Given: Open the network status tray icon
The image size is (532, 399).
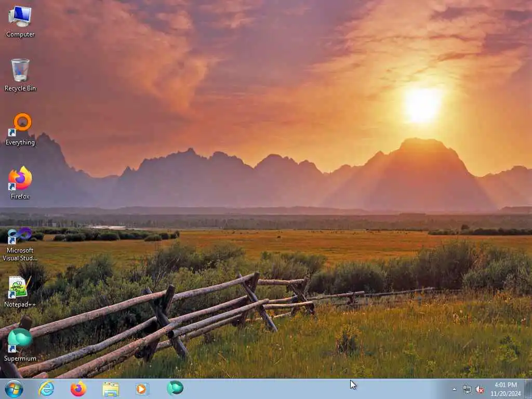Looking at the screenshot, I should 467,390.
